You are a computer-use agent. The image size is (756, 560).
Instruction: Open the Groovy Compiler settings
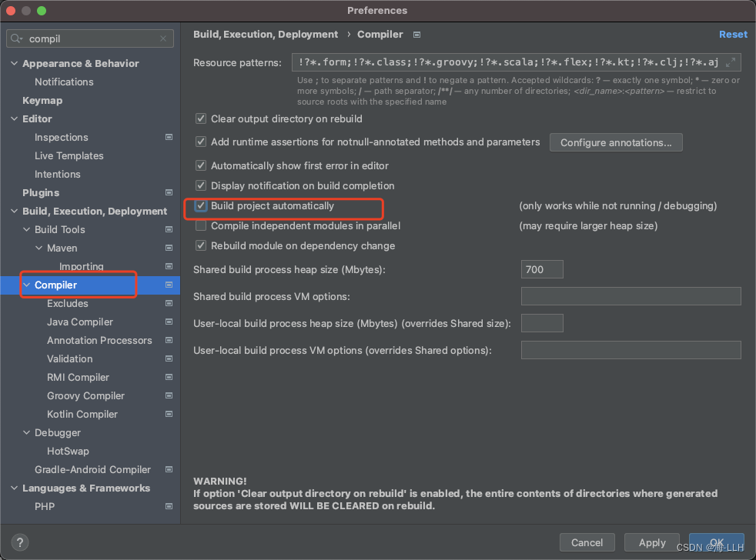tap(85, 395)
